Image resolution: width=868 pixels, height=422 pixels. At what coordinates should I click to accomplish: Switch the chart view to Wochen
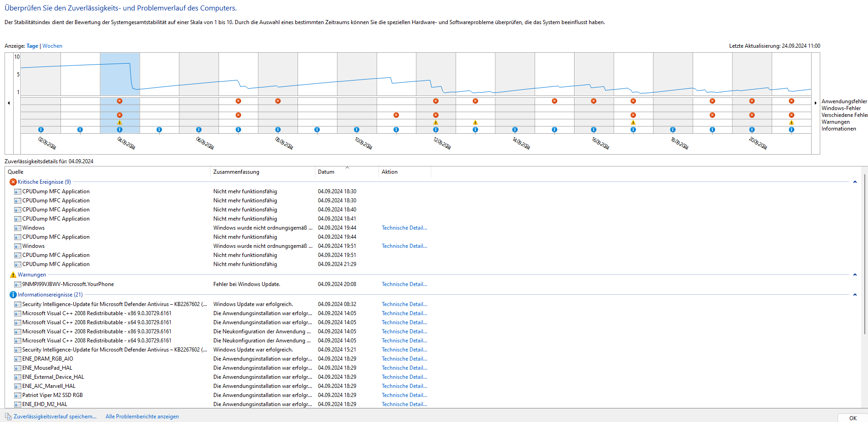[x=52, y=46]
